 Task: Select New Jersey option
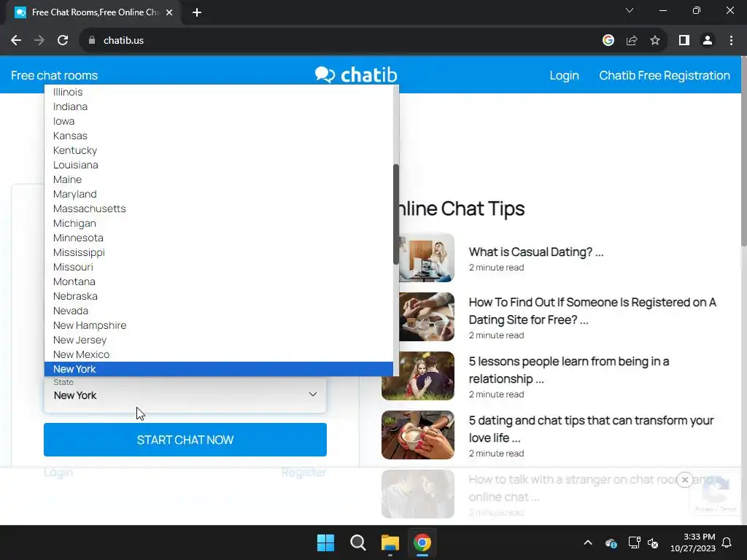coord(219,340)
